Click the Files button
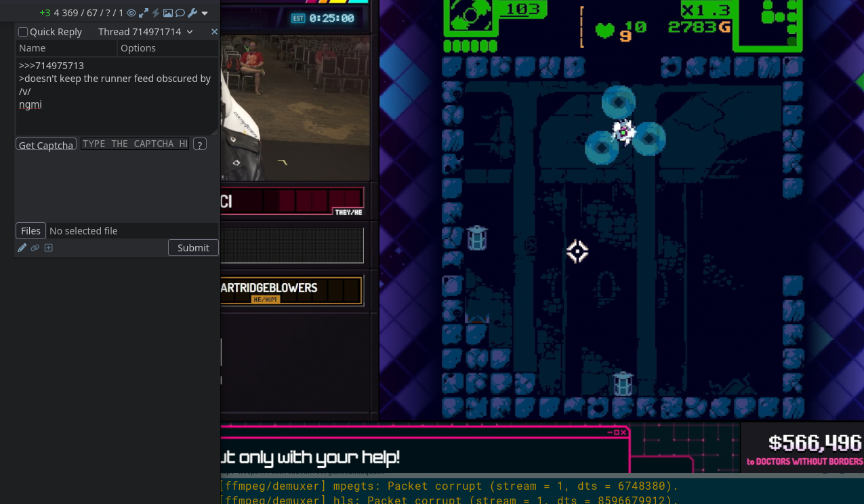 coord(30,231)
